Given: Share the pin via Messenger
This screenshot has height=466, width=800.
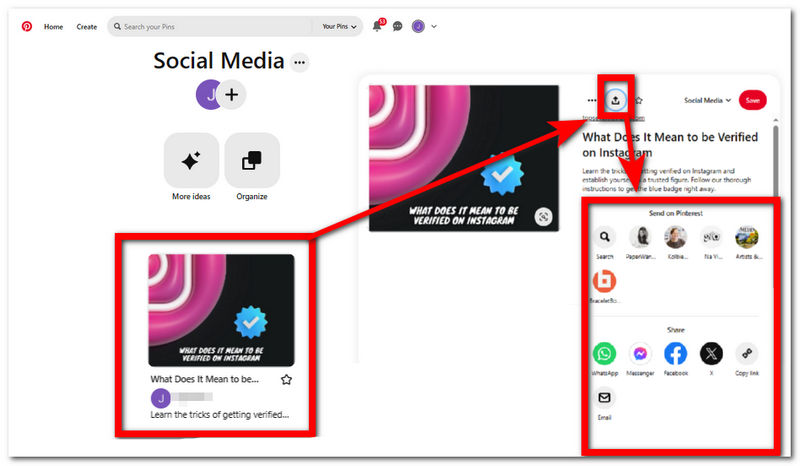Looking at the screenshot, I should point(640,354).
